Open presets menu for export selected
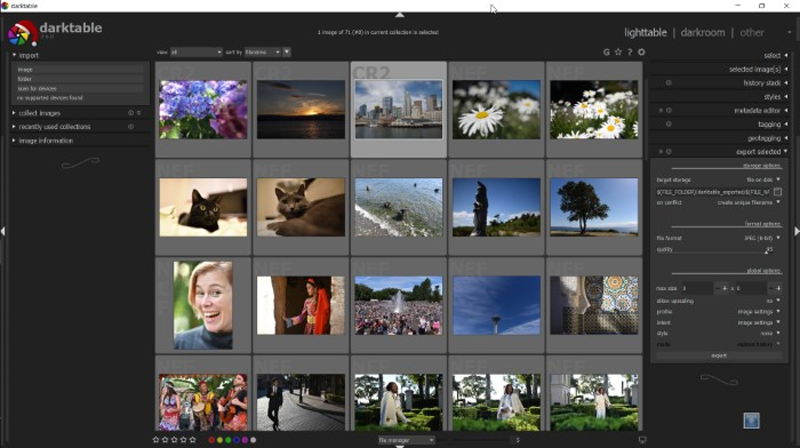Viewport: 800px width, 448px height. [661, 152]
